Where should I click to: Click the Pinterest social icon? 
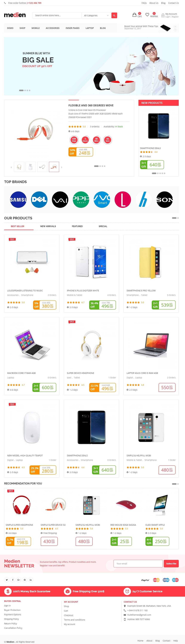[25, 580]
